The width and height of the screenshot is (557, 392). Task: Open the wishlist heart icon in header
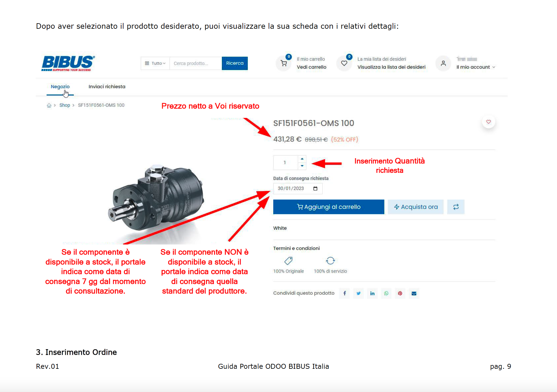(x=344, y=63)
